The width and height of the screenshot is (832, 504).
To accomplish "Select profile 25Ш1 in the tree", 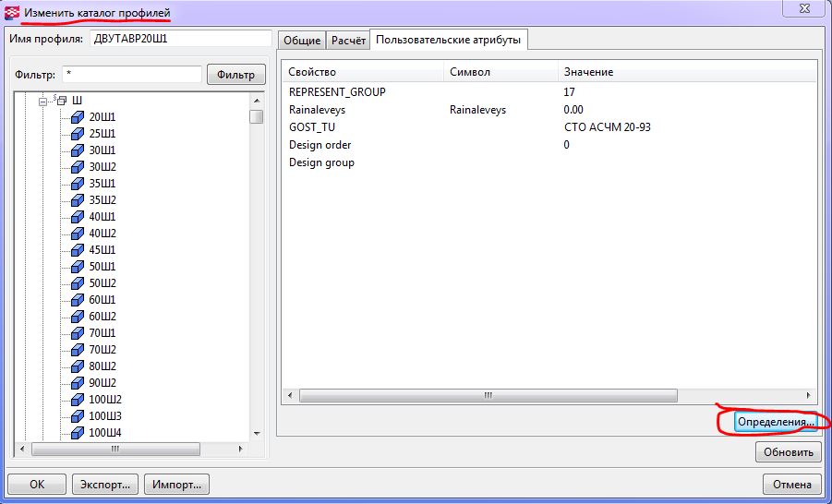I will [102, 134].
